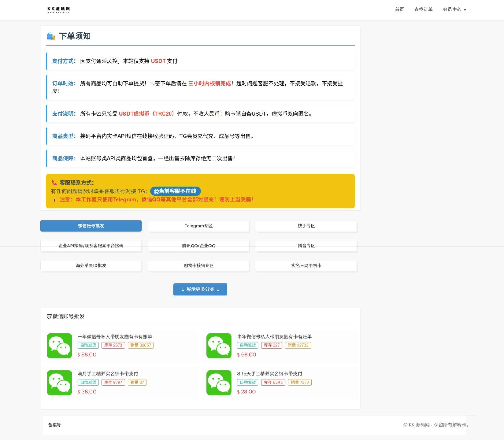Click 自动发货 tag on the $88.00 product
Viewport: 504px width, 440px height.
pos(88,345)
